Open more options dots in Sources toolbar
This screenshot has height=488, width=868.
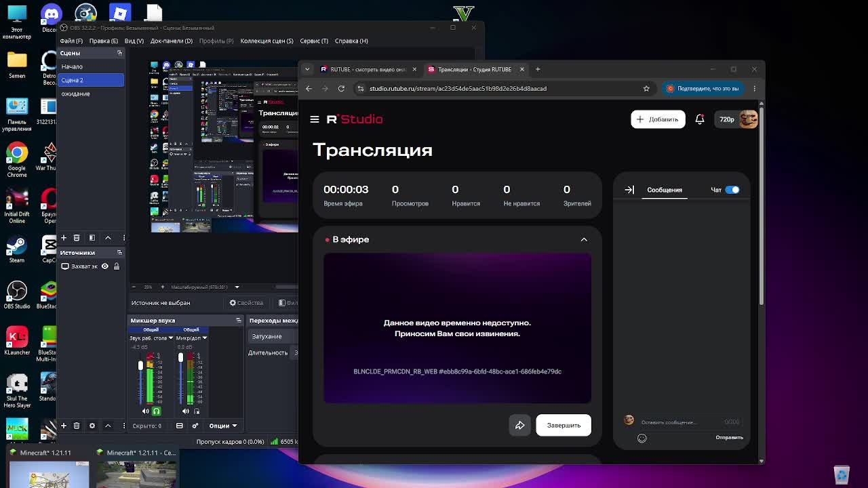point(123,426)
